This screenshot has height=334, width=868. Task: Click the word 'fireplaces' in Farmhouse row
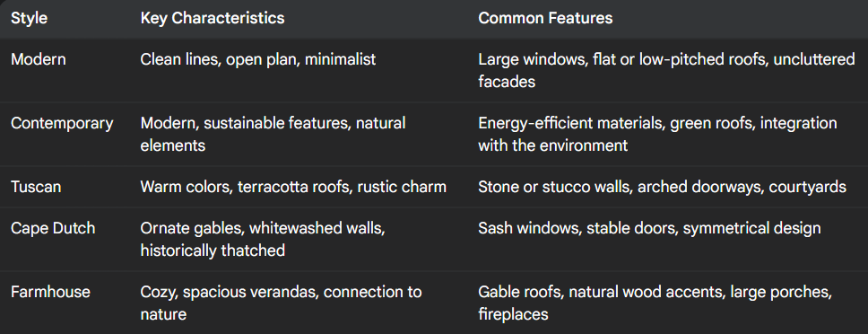tap(513, 314)
